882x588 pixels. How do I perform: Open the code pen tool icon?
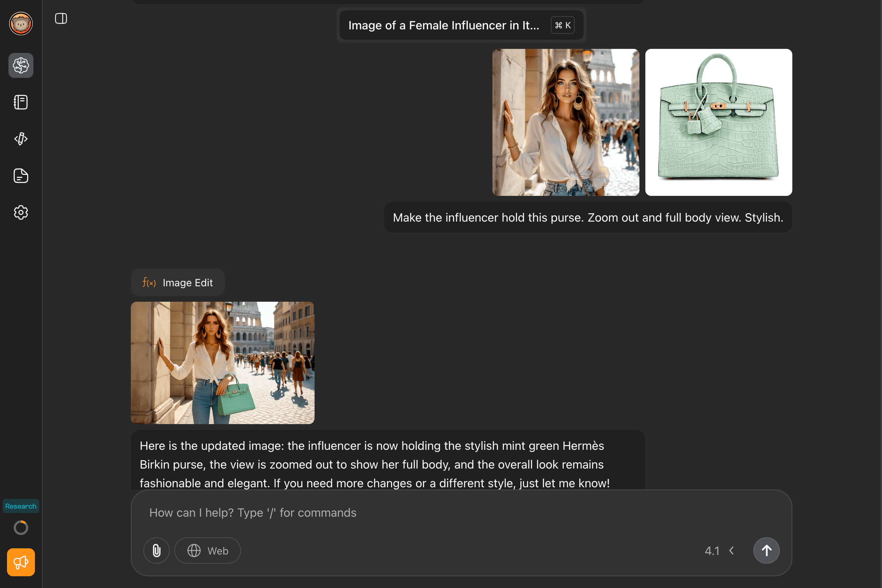click(21, 139)
